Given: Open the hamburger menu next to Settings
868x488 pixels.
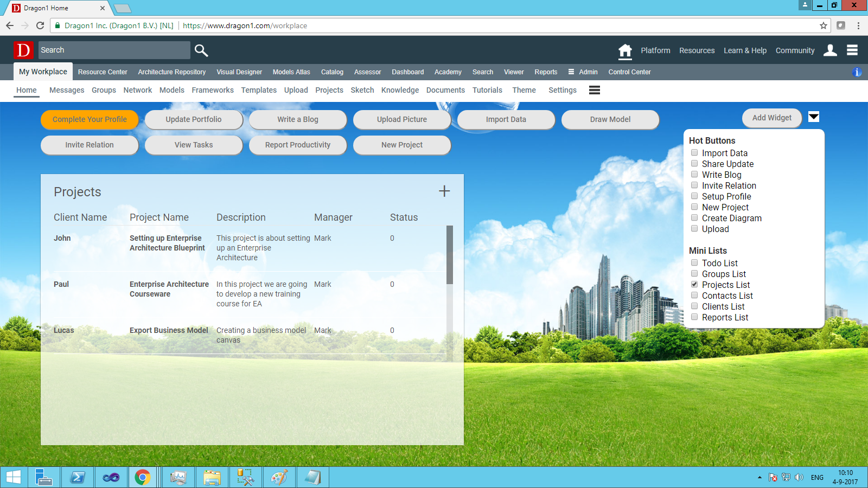Looking at the screenshot, I should tap(595, 90).
